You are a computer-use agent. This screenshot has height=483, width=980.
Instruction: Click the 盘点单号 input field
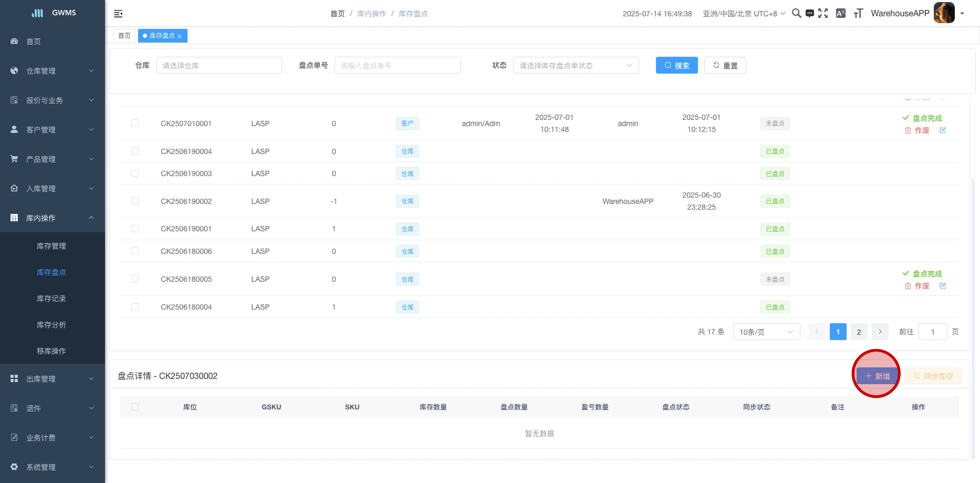tap(397, 66)
